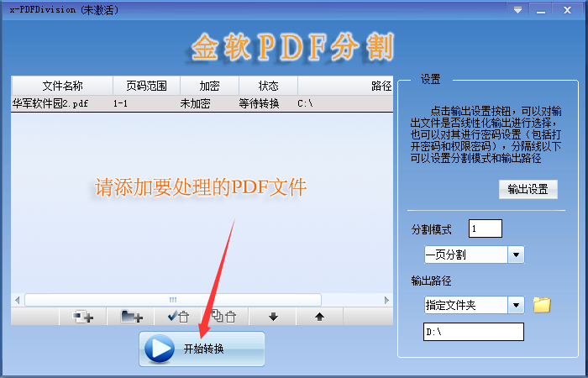Open title bar dropdown menu icon
Viewport: 588px width, 378px height.
518,10
